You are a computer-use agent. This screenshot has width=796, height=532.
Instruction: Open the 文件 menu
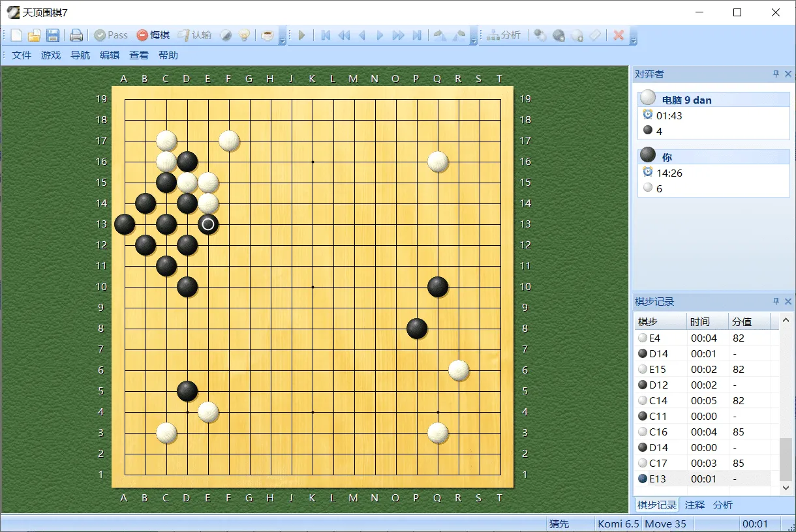click(x=22, y=55)
